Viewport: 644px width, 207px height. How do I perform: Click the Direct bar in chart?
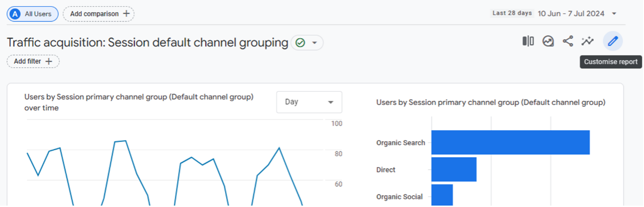[454, 169]
